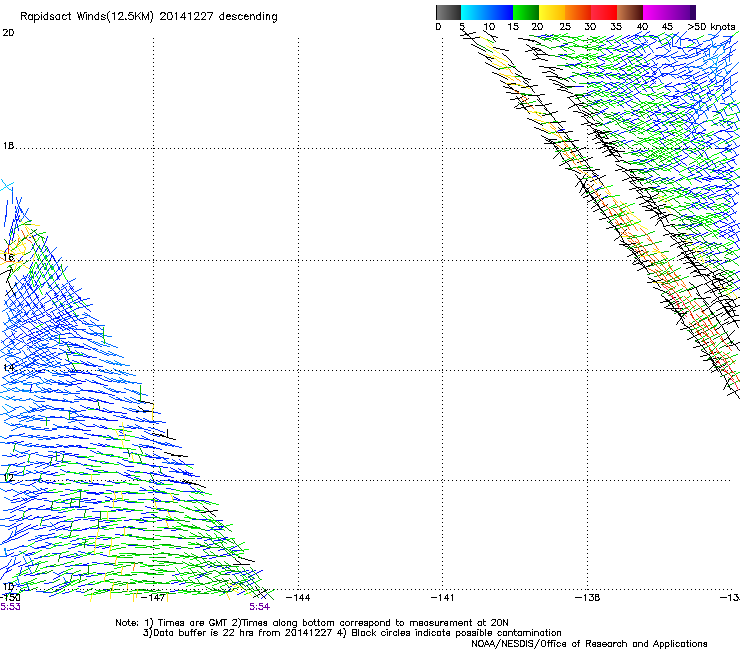Screen dimensions: 740x650
Task: Click the '25' legend scale label
Action: (x=564, y=27)
